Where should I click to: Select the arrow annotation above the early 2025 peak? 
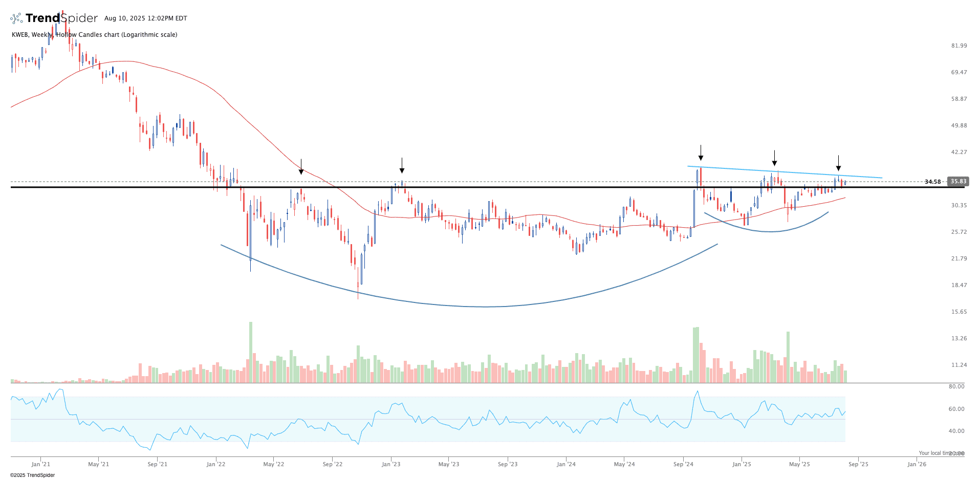click(x=775, y=158)
